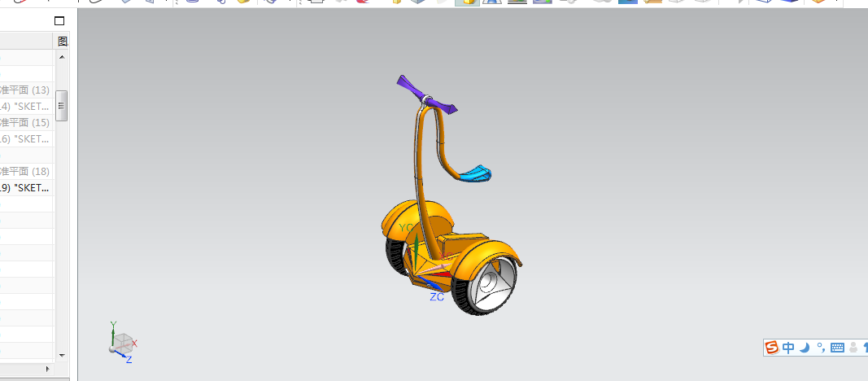Select the cyan seat pad on the model
The image size is (868, 381).
(476, 173)
